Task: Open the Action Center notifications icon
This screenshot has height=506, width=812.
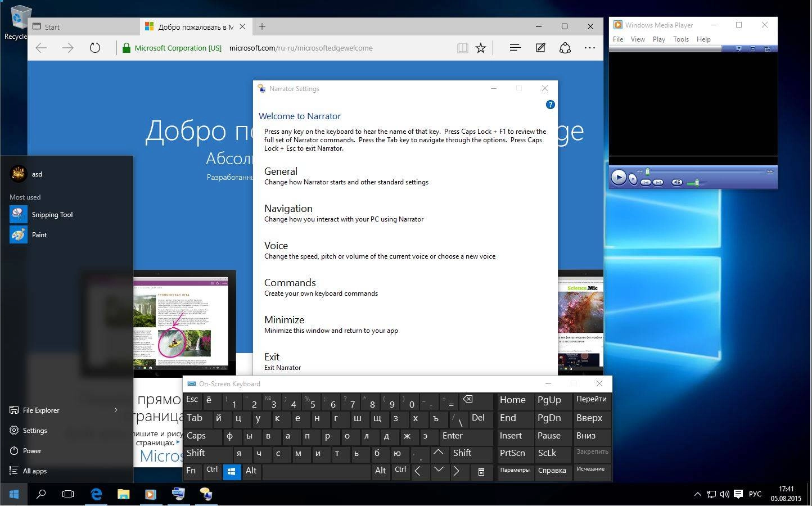Action: 738,494
